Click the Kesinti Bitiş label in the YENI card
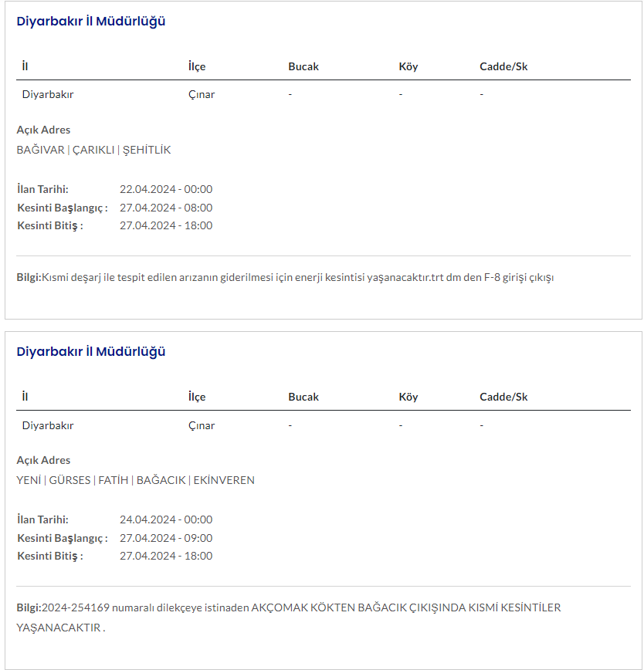This screenshot has width=644, height=670. (50, 556)
